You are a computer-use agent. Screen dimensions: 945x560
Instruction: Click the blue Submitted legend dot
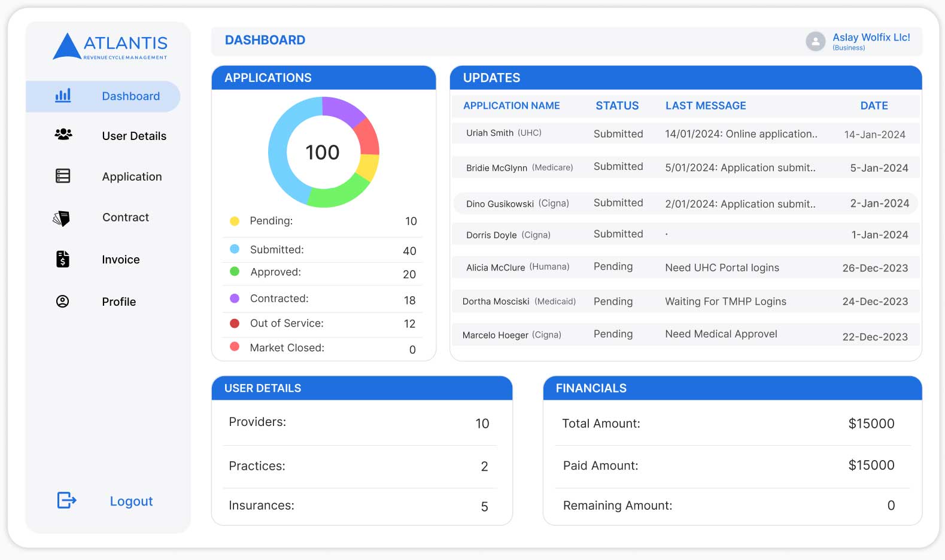(235, 249)
